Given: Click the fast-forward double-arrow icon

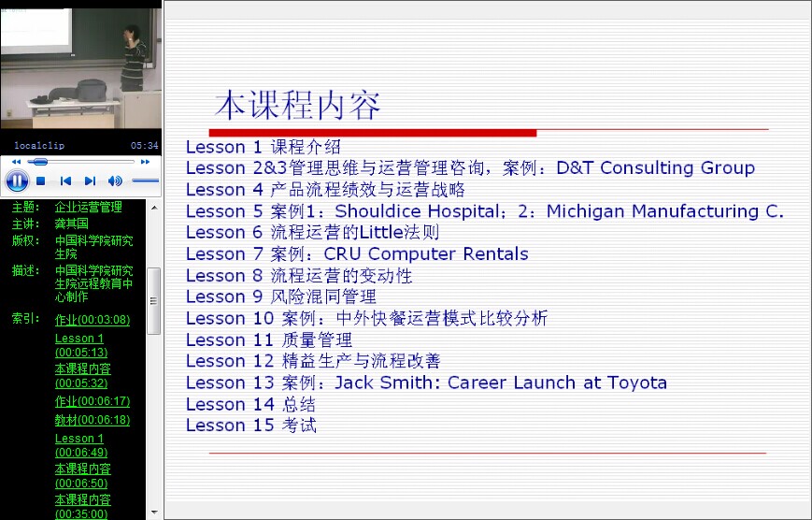Looking at the screenshot, I should click(145, 162).
